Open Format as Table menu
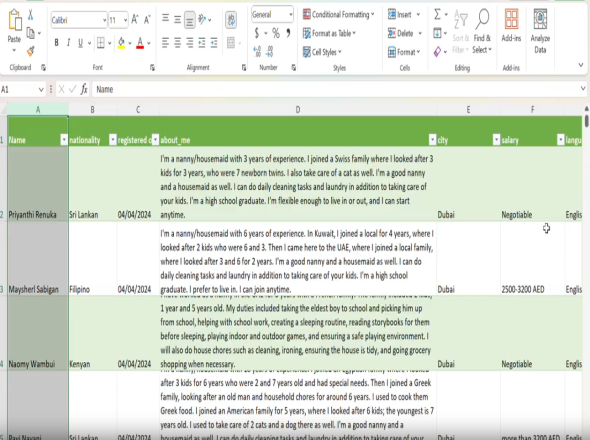 click(x=329, y=33)
